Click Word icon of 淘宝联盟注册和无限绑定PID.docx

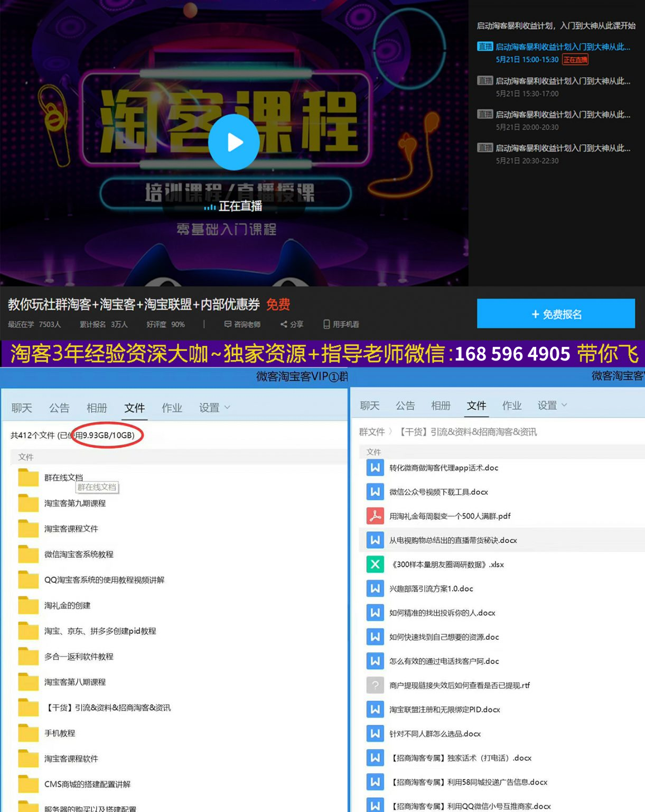point(375,709)
